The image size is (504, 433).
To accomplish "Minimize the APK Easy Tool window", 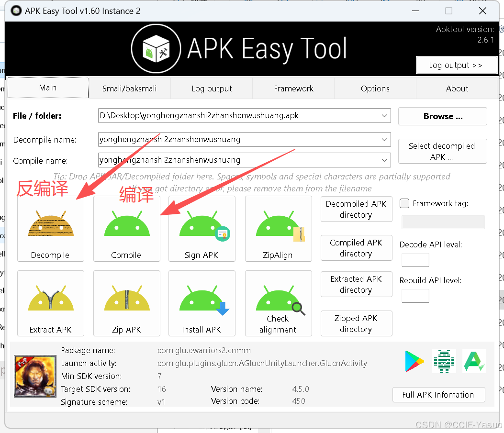I will [415, 11].
